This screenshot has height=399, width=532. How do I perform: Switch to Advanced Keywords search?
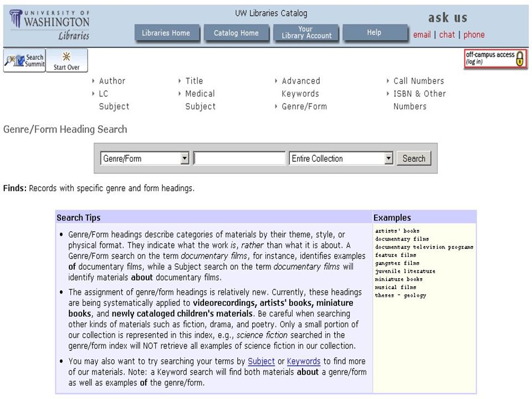coord(301,87)
